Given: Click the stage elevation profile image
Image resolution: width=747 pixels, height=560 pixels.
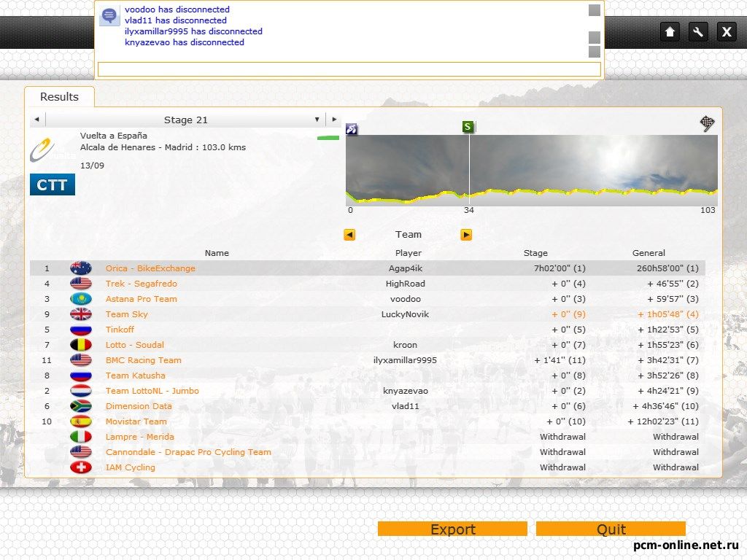Looking at the screenshot, I should pyautogui.click(x=532, y=170).
